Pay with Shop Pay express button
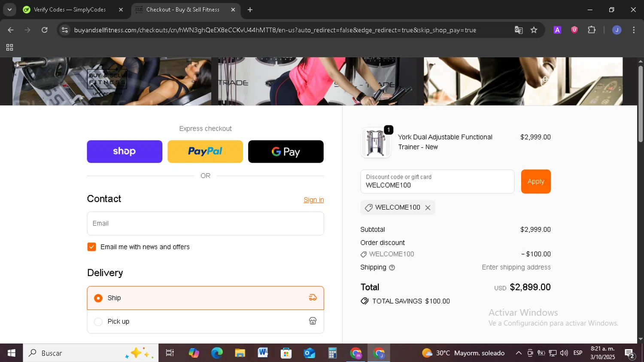Image resolution: width=644 pixels, height=362 pixels. tap(125, 152)
